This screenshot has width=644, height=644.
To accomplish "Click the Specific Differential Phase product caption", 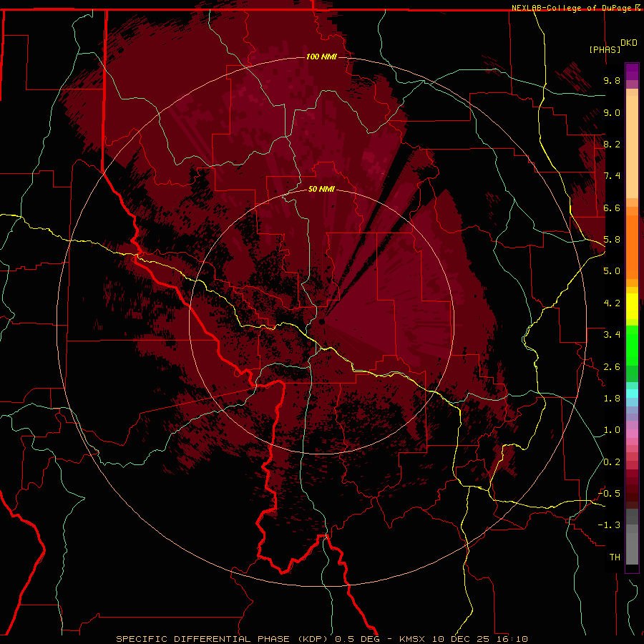I will pos(322,639).
